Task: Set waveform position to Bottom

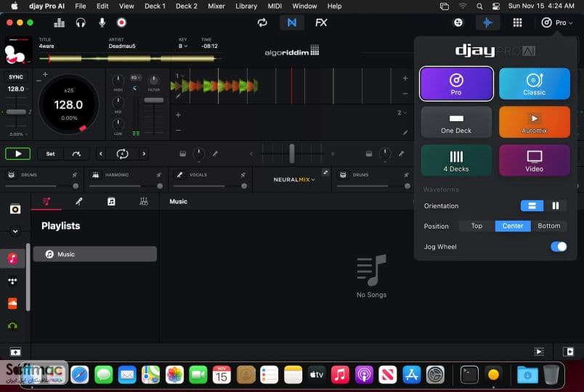Action: [548, 226]
